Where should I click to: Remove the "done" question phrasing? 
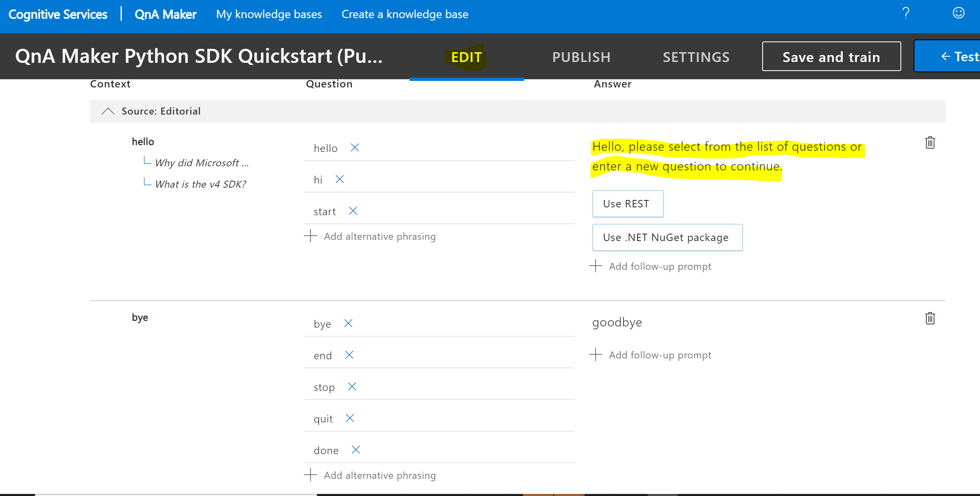[355, 450]
